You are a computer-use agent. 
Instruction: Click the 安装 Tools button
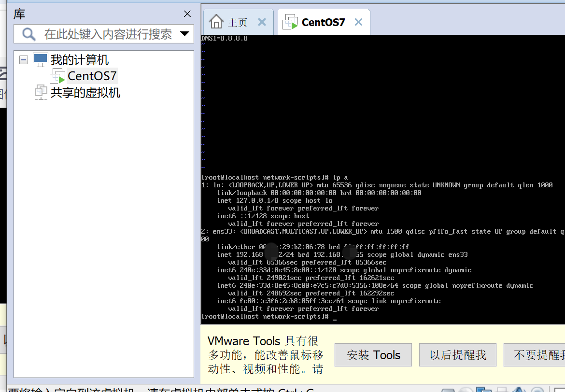point(373,355)
